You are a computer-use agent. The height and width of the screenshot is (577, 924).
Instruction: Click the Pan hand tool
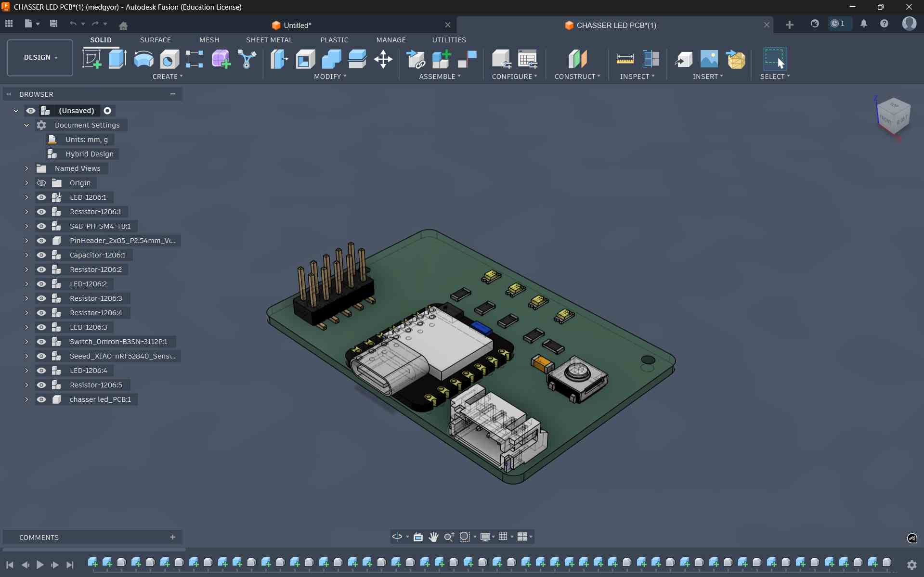(433, 537)
